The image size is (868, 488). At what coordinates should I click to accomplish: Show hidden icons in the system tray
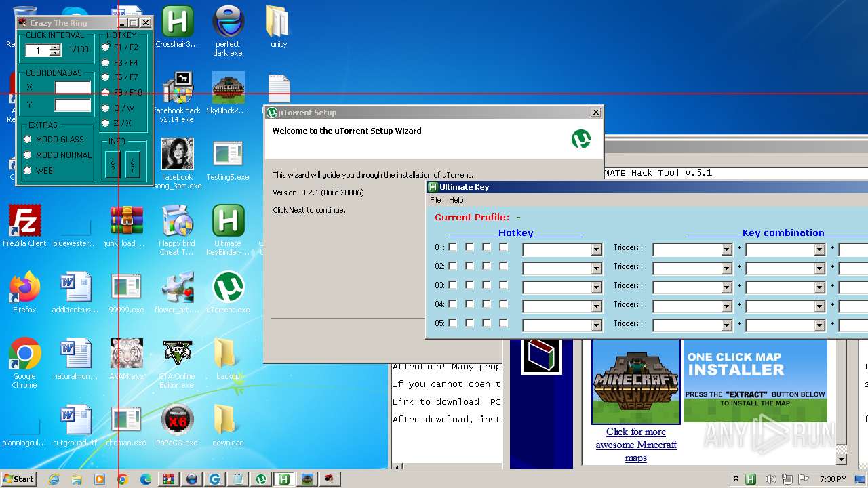pos(736,479)
